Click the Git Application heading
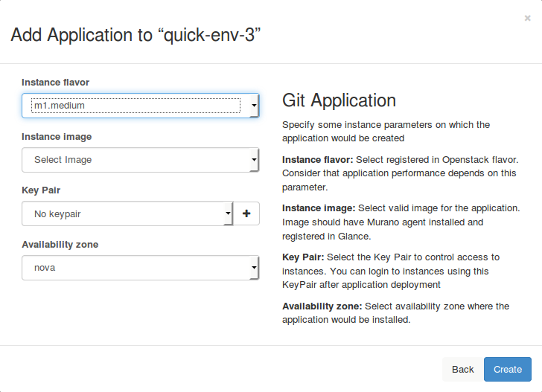This screenshot has width=542, height=392. point(339,100)
